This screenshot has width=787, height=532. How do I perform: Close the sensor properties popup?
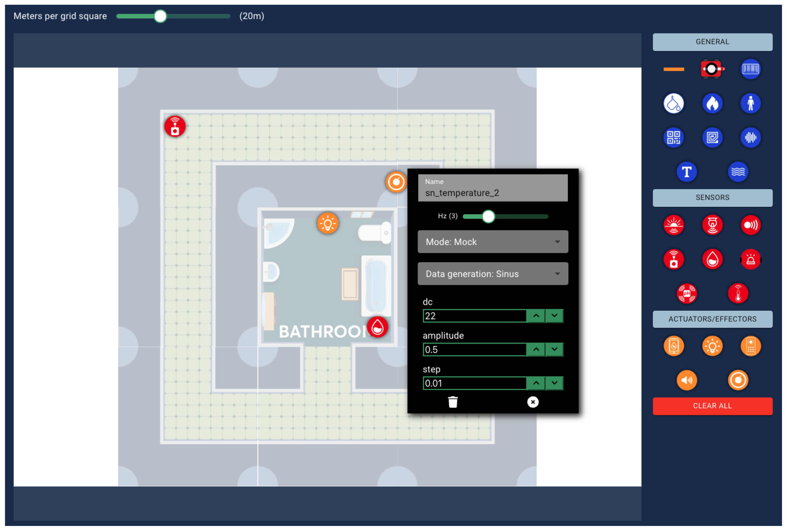(x=532, y=402)
